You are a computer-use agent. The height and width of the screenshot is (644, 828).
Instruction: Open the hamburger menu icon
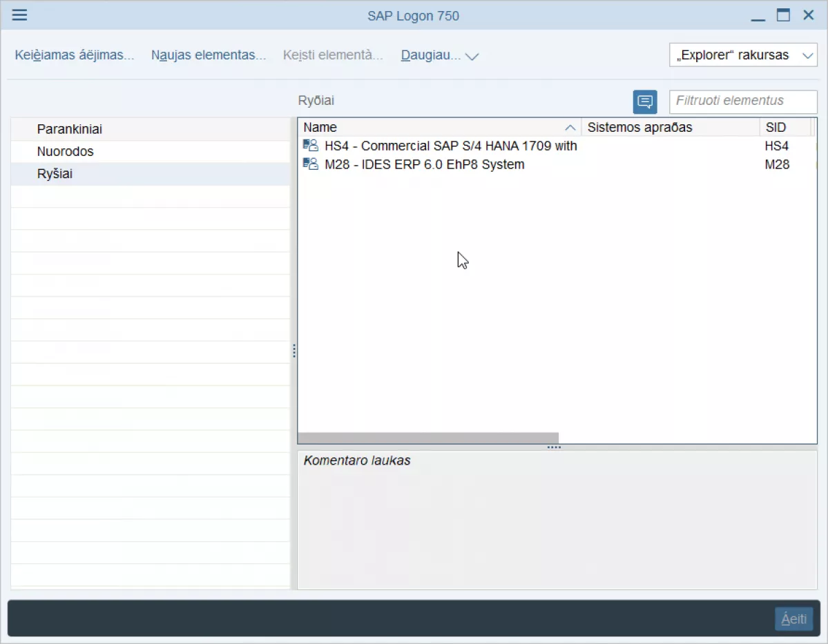pyautogui.click(x=19, y=14)
